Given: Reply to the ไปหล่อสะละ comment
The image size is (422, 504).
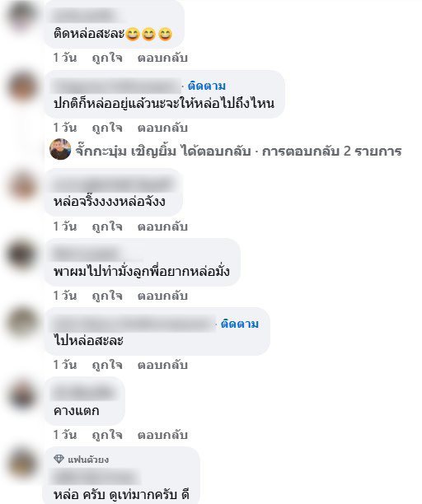Looking at the screenshot, I should (162, 365).
